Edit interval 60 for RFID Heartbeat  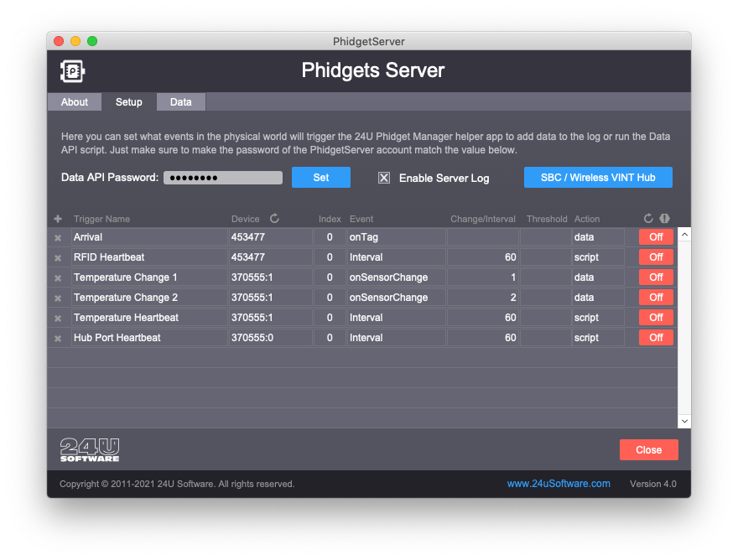click(x=482, y=257)
